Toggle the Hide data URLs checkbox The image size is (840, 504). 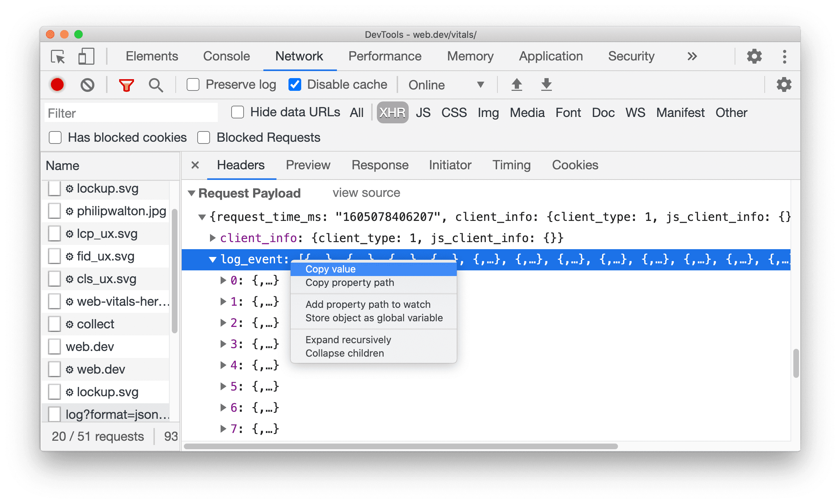point(236,113)
